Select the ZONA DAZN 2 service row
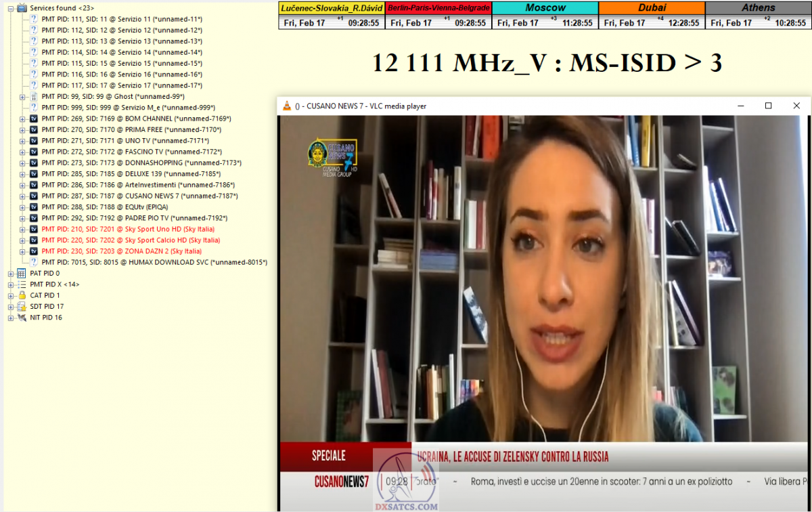812x512 pixels. (121, 251)
